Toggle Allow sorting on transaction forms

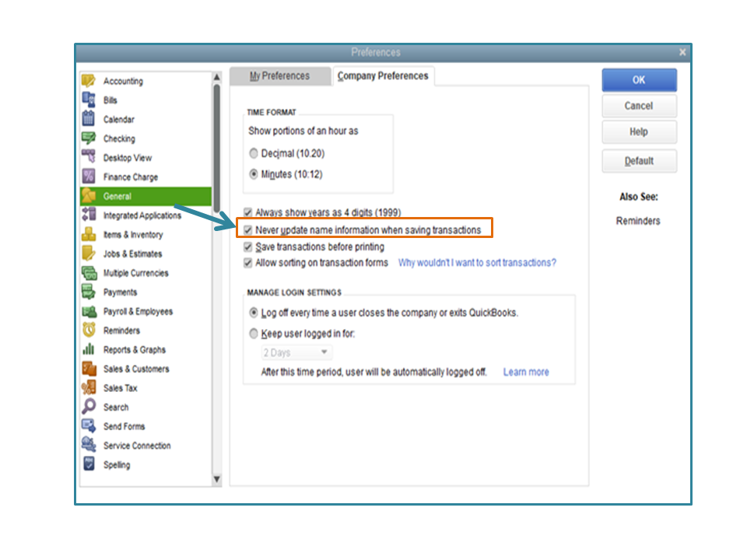click(x=247, y=262)
